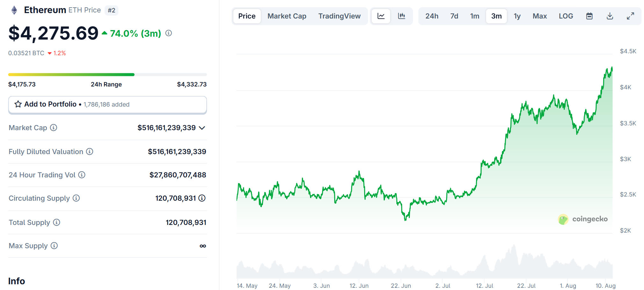Open the calendar date range picker

[589, 16]
